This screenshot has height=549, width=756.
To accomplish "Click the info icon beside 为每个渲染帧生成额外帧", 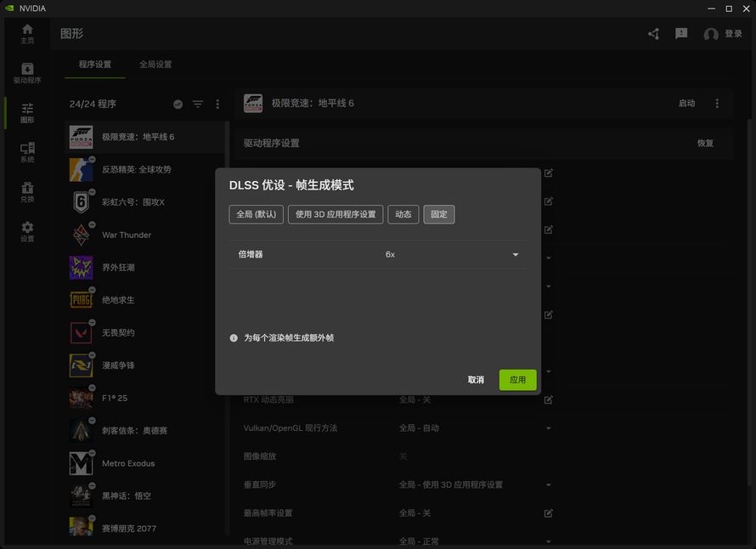I will point(234,337).
